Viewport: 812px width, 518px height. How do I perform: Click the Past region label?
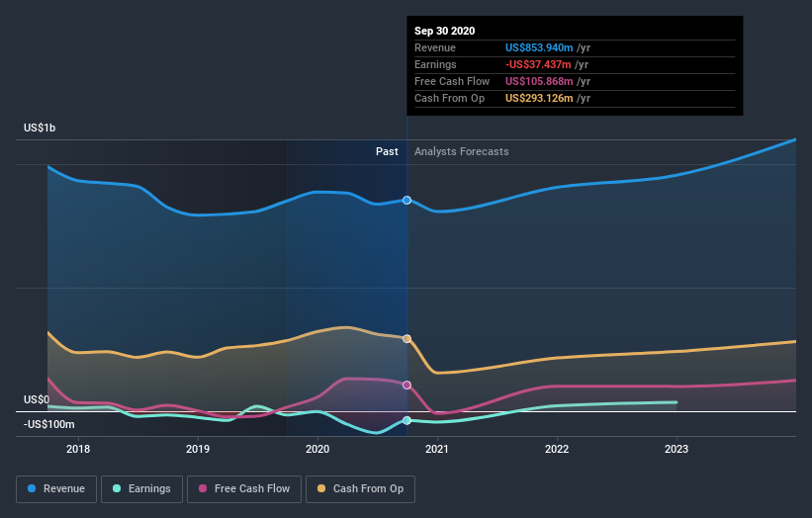(x=387, y=151)
